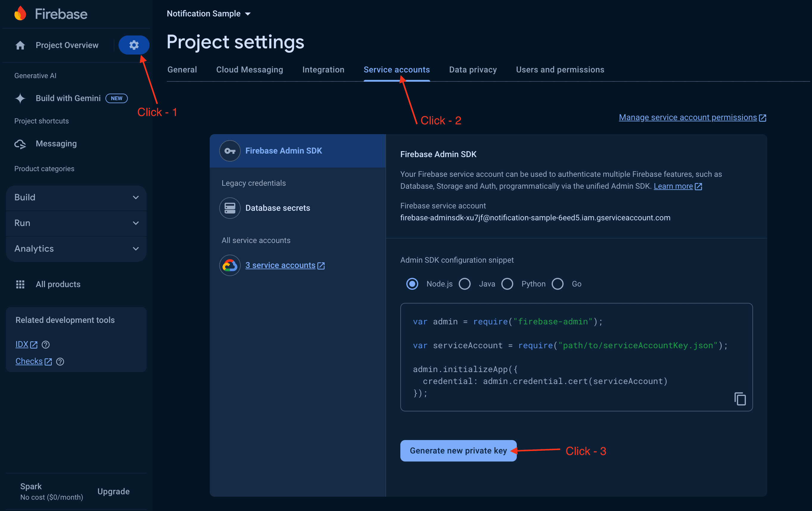812x511 pixels.
Task: Select the Go radio button
Action: [557, 284]
